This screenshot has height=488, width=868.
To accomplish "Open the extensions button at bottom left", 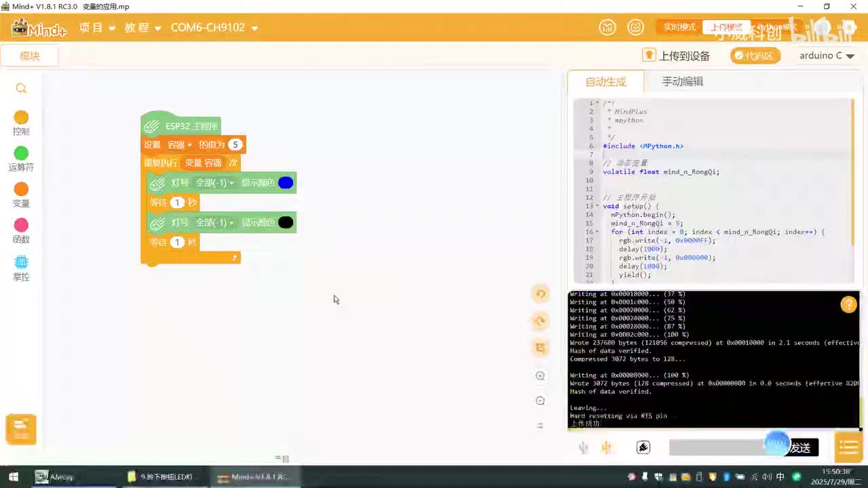I will click(x=20, y=429).
